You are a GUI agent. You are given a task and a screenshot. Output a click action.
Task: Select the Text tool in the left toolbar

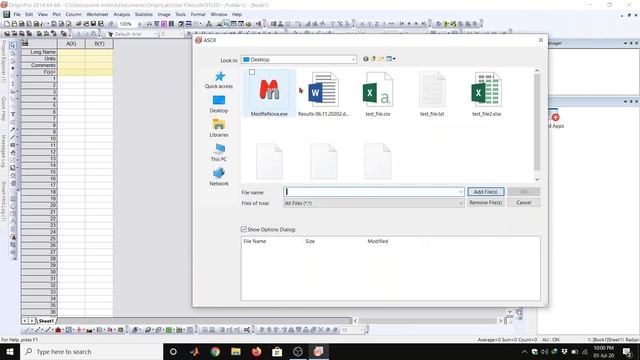(x=13, y=114)
